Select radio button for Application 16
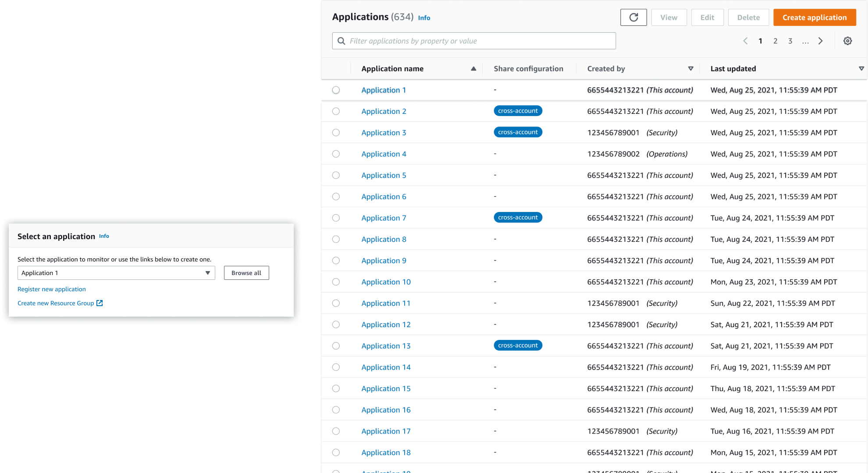The height and width of the screenshot is (473, 868). click(x=336, y=410)
